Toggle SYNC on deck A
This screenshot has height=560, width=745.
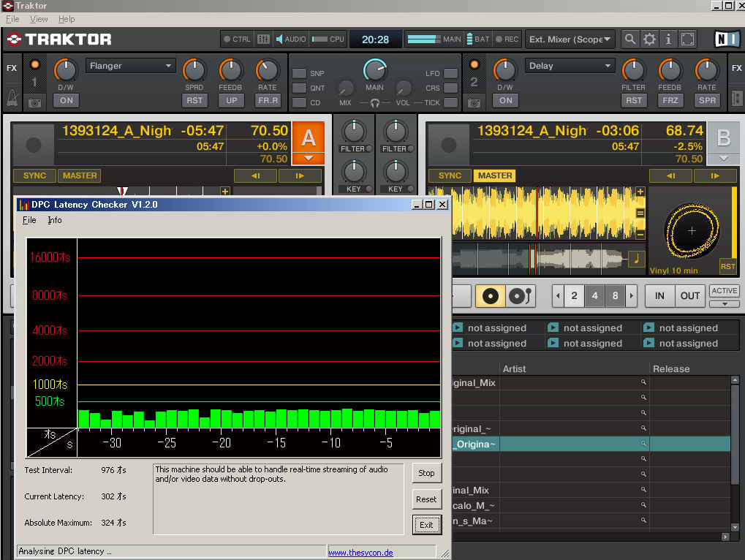[x=34, y=175]
